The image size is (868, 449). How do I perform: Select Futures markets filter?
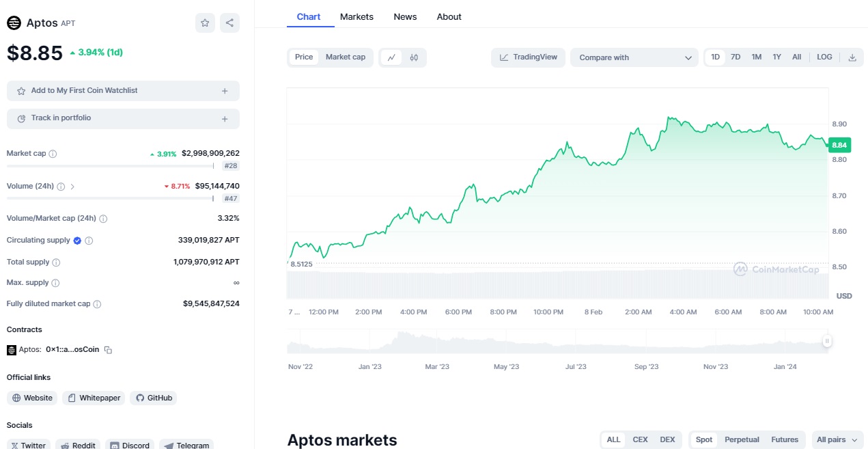click(785, 440)
